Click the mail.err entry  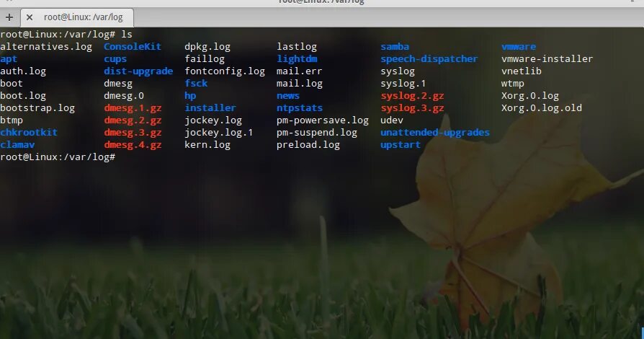point(300,71)
